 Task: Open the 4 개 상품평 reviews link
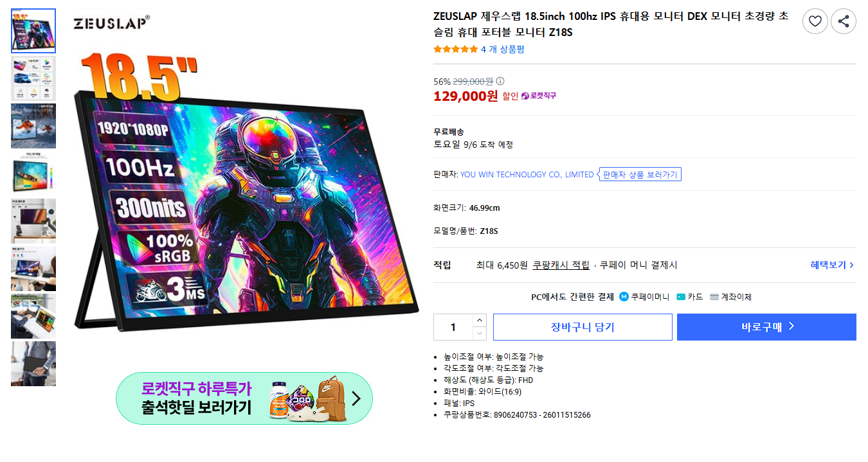(503, 49)
